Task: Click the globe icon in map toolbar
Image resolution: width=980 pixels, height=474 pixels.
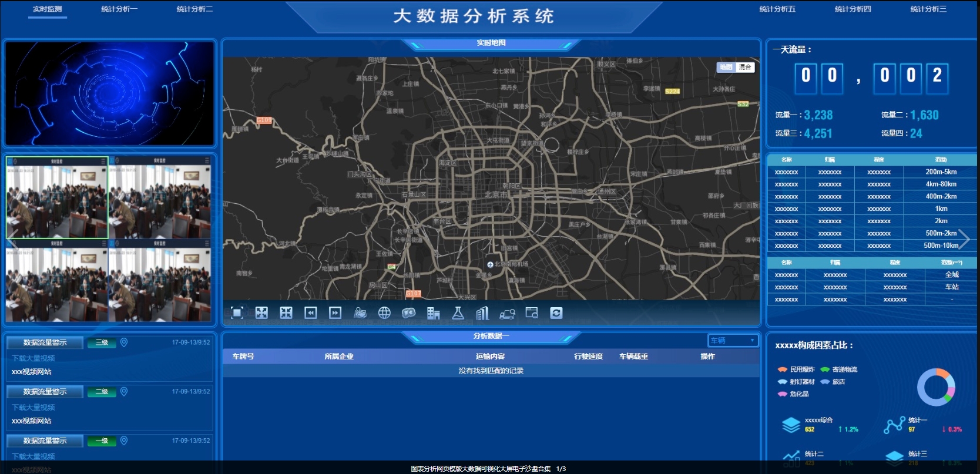Action: click(x=384, y=313)
